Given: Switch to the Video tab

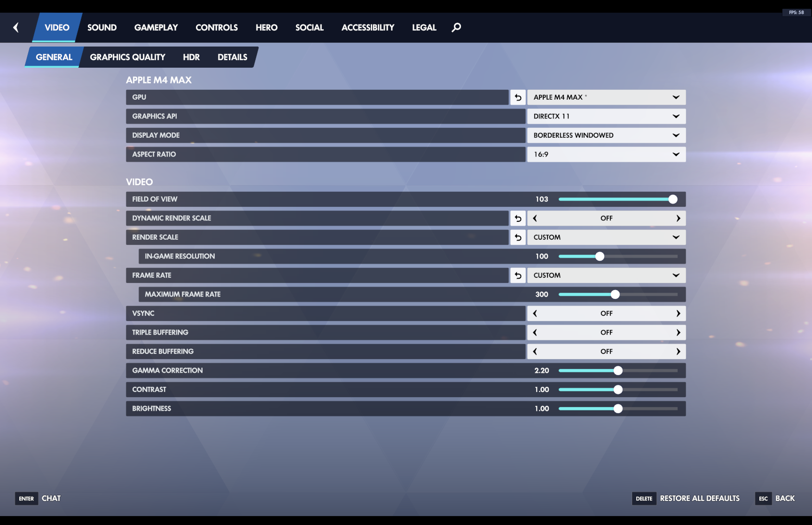Looking at the screenshot, I should tap(57, 28).
